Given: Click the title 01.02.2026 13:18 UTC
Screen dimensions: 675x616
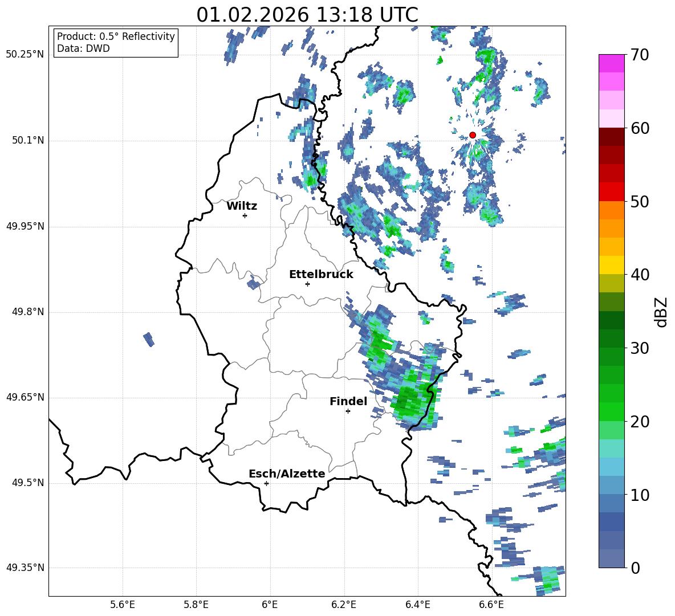Looking at the screenshot, I should click(x=307, y=15).
